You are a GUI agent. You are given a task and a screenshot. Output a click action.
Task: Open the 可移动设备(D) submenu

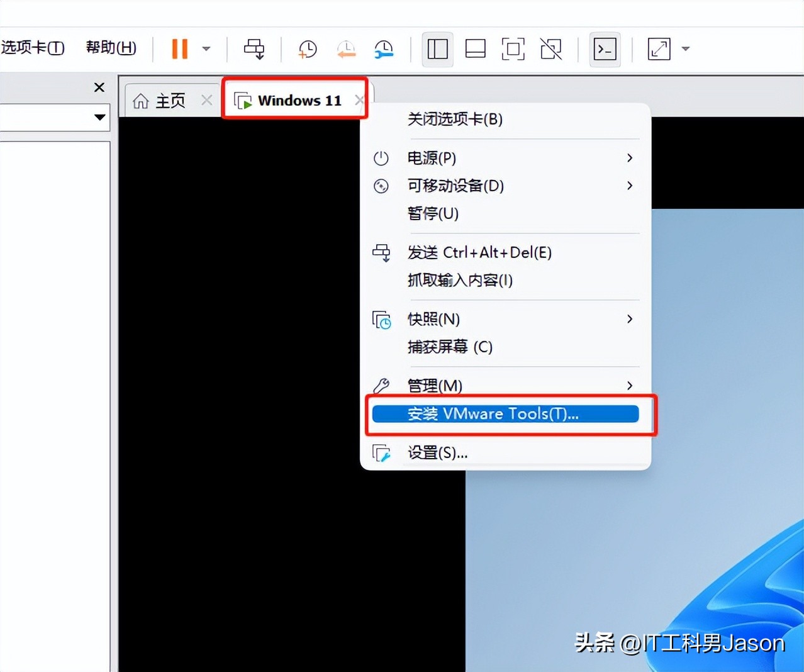coord(505,186)
